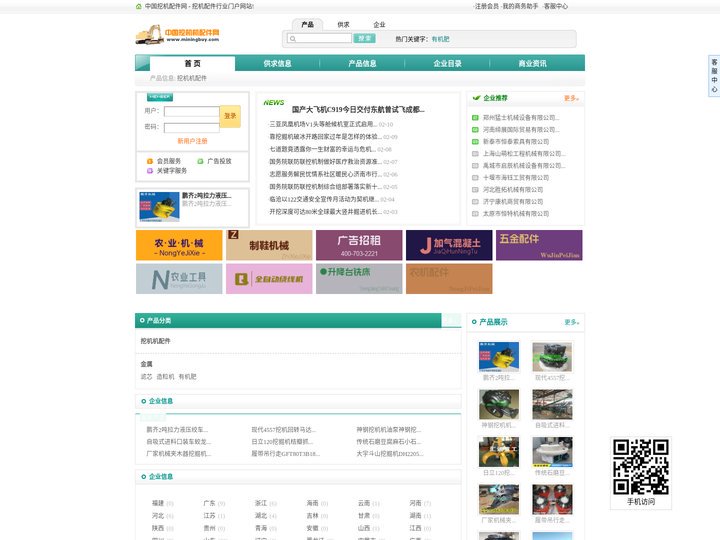Image resolution: width=720 pixels, height=540 pixels.
Task: Open the 挖机机配件 product category
Action: coord(155,341)
